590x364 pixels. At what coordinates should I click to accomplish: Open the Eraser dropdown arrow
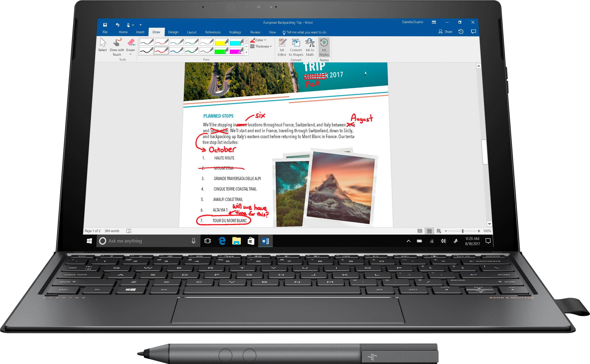pos(131,54)
